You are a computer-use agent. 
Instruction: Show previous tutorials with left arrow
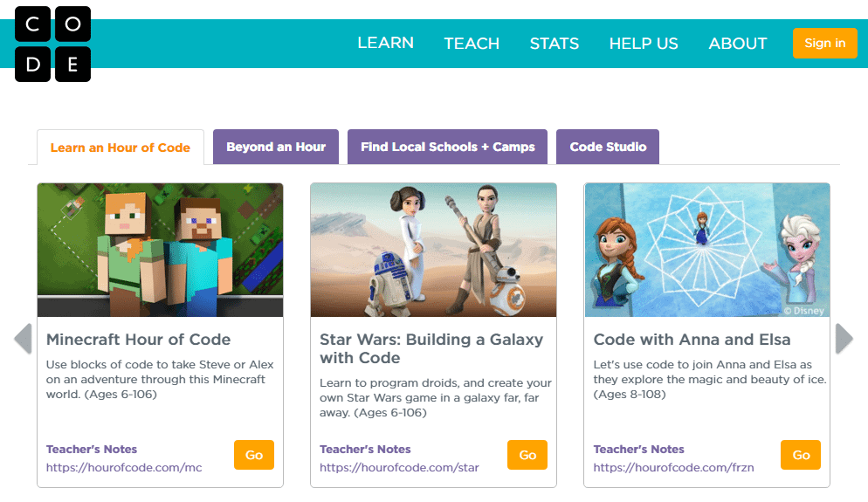pyautogui.click(x=24, y=338)
